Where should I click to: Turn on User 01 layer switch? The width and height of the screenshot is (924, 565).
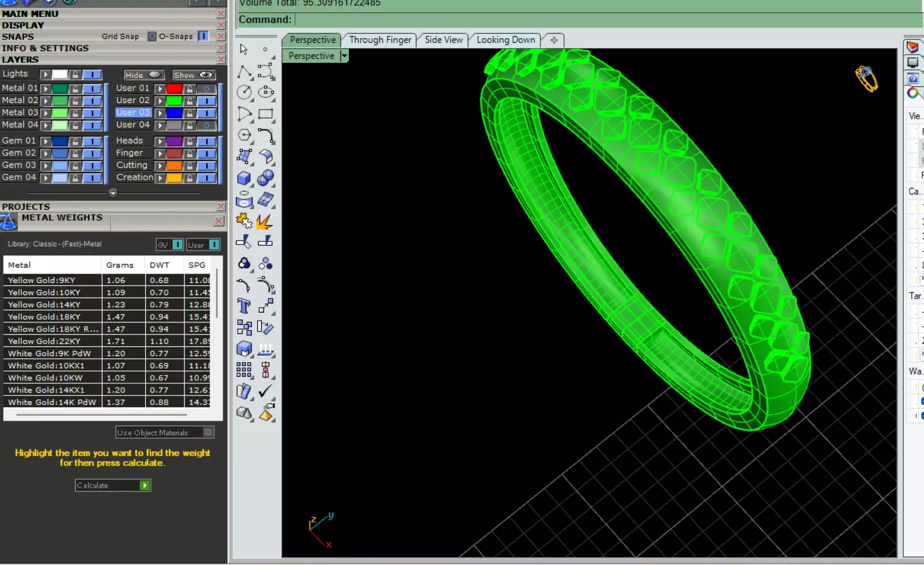pos(207,88)
